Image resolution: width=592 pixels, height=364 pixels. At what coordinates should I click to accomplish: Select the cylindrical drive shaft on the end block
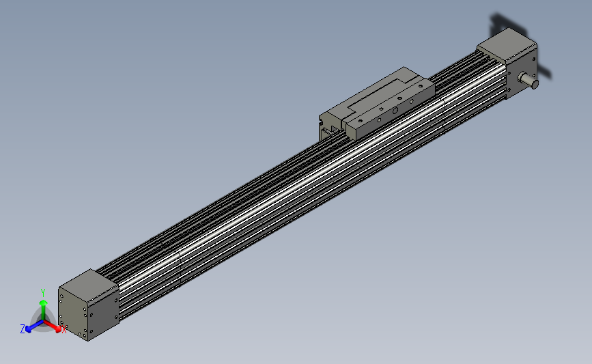(x=528, y=81)
